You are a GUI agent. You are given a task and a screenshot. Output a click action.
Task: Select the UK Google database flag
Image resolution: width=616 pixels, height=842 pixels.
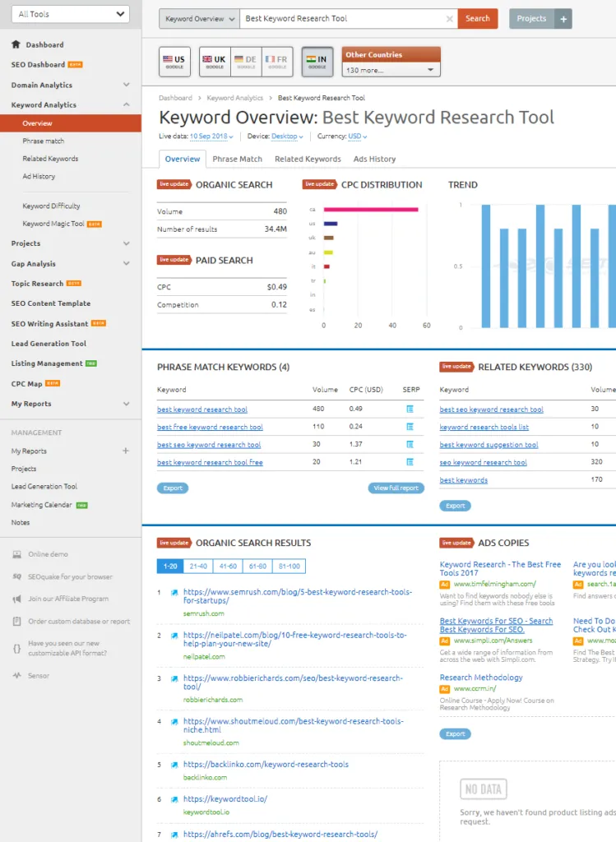click(x=215, y=62)
